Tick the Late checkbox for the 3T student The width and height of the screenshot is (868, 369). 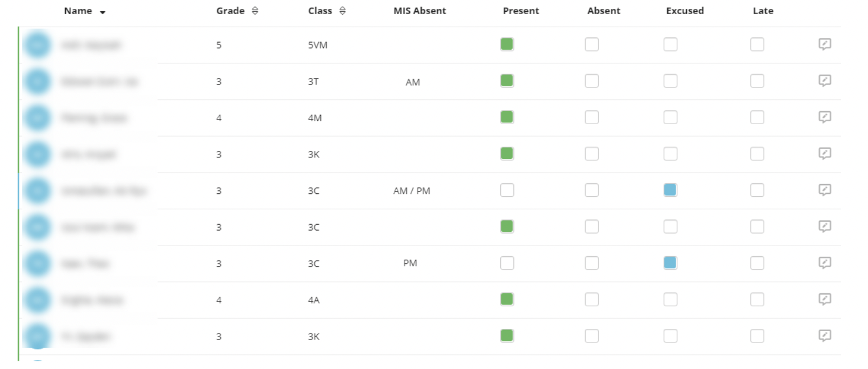coord(757,81)
